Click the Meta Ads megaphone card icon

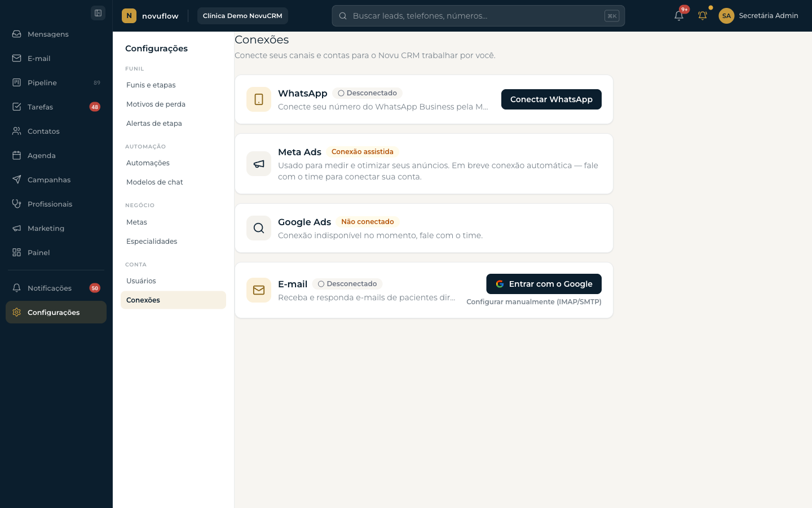tap(259, 164)
